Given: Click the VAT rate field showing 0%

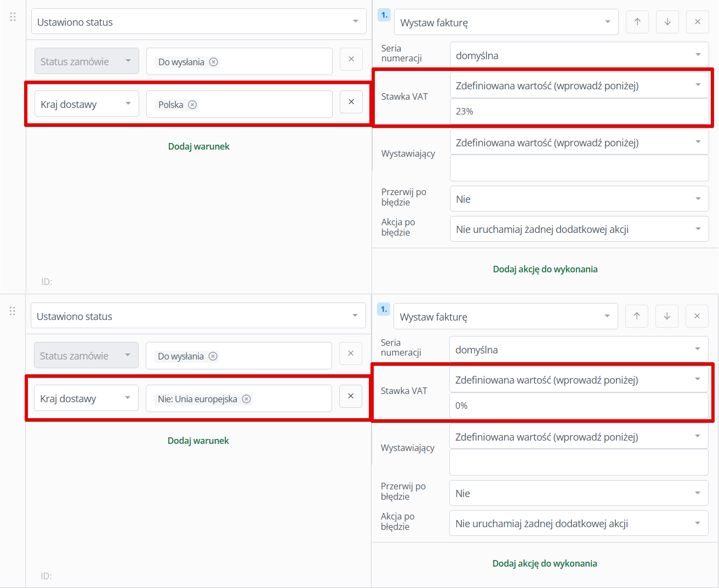Looking at the screenshot, I should pyautogui.click(x=578, y=406).
